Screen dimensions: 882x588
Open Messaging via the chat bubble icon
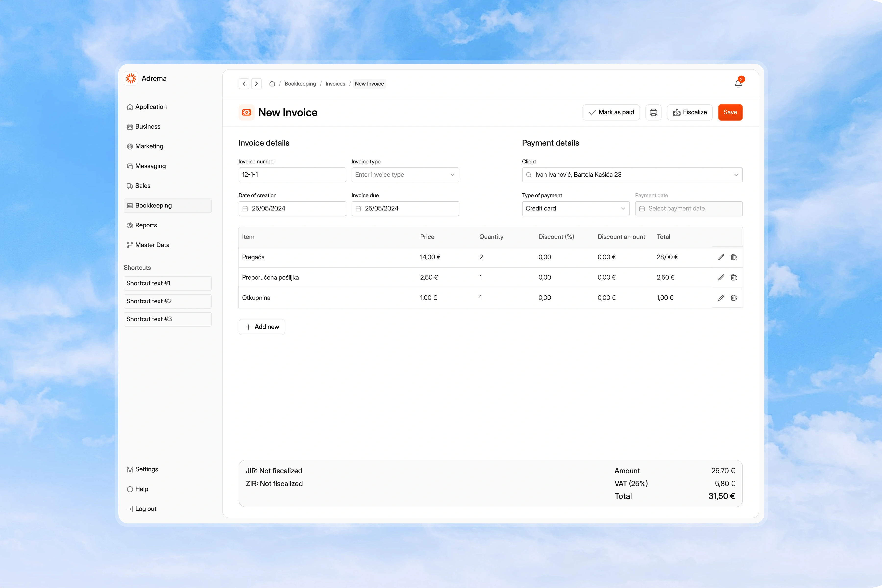130,166
